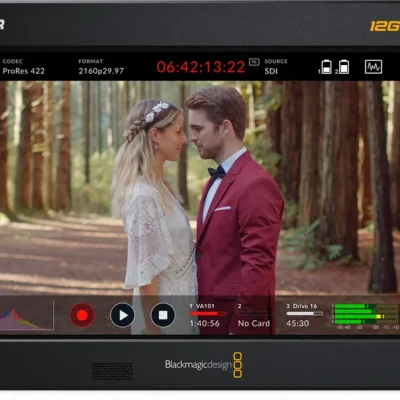Tap the 45:30 remaining time
This screenshot has width=400, height=400.
click(297, 323)
